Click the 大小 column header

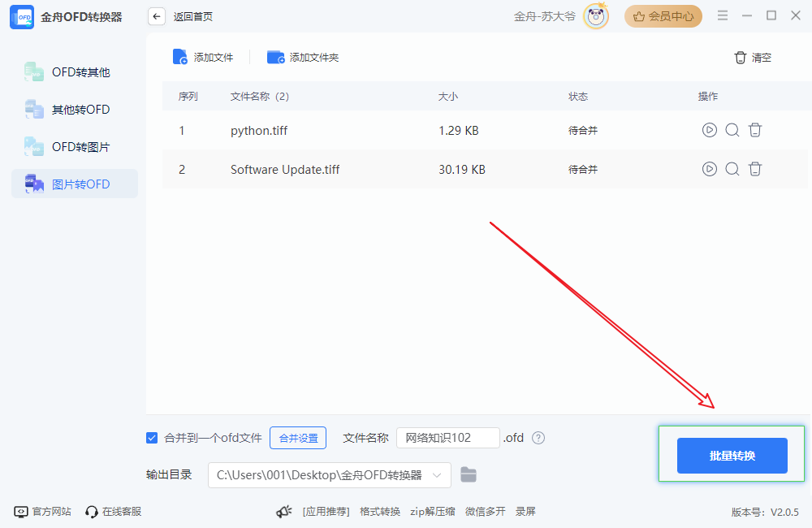coord(448,97)
